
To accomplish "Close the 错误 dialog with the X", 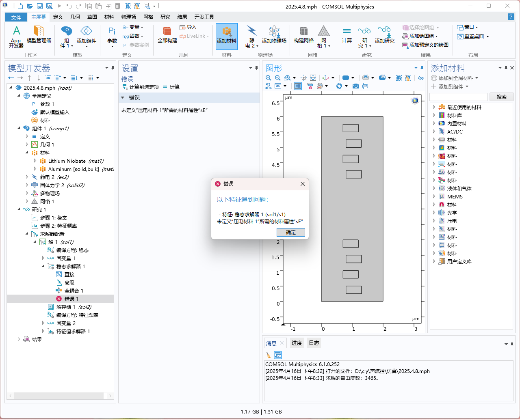I will pos(302,184).
